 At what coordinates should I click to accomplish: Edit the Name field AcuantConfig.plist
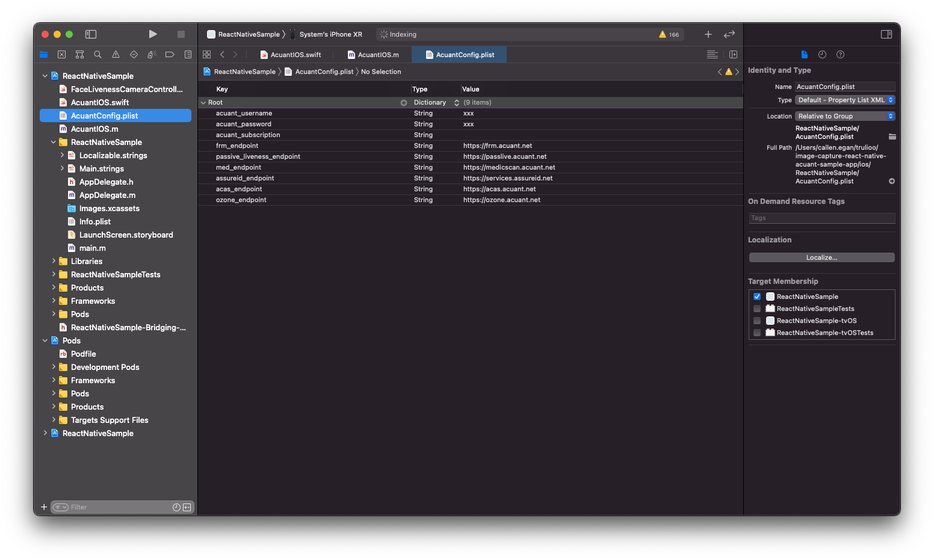pyautogui.click(x=845, y=87)
